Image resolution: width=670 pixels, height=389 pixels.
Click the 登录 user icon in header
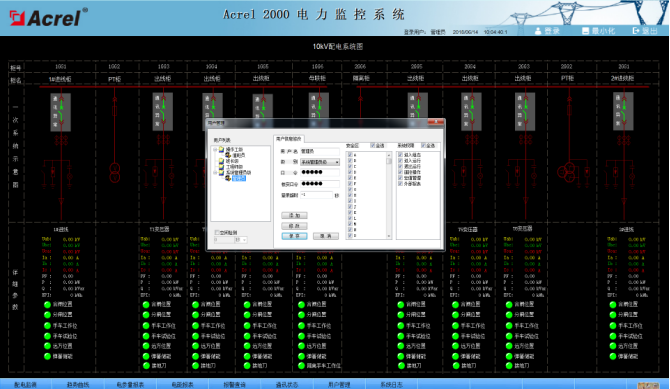tap(538, 31)
